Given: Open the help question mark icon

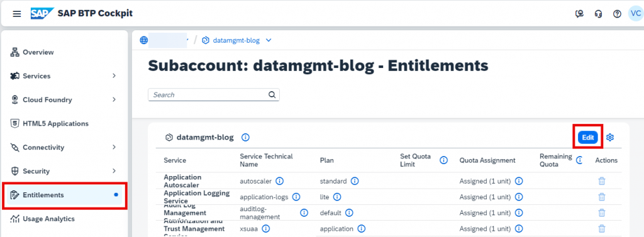Looking at the screenshot, I should [617, 14].
